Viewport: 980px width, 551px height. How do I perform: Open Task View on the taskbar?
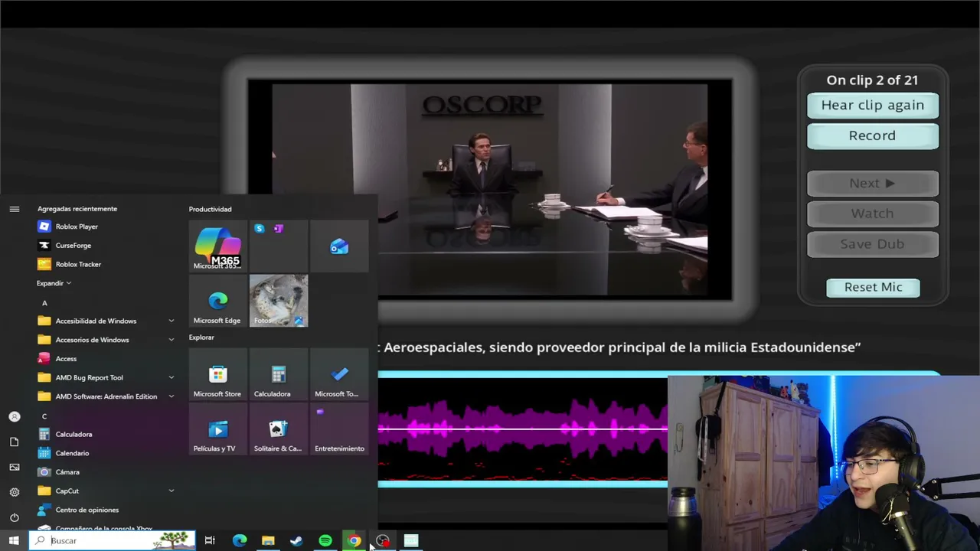210,541
